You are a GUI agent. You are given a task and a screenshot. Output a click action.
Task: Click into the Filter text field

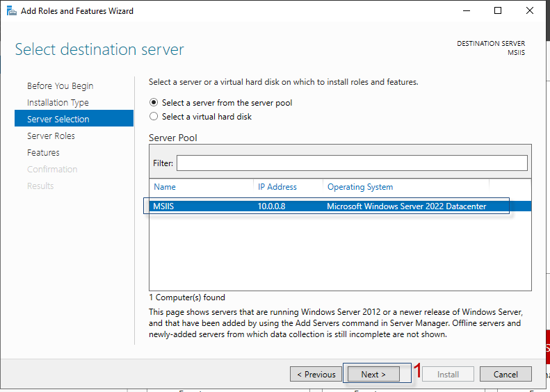click(x=352, y=163)
